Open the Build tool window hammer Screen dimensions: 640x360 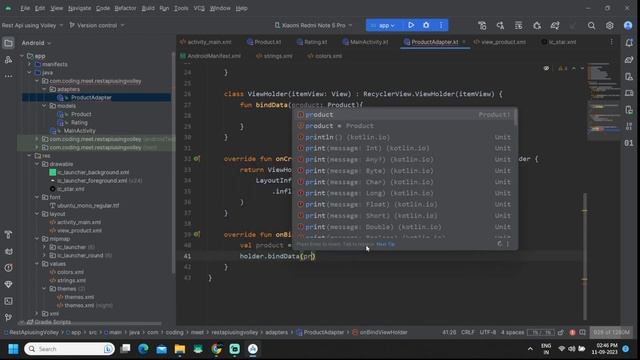pos(8,234)
